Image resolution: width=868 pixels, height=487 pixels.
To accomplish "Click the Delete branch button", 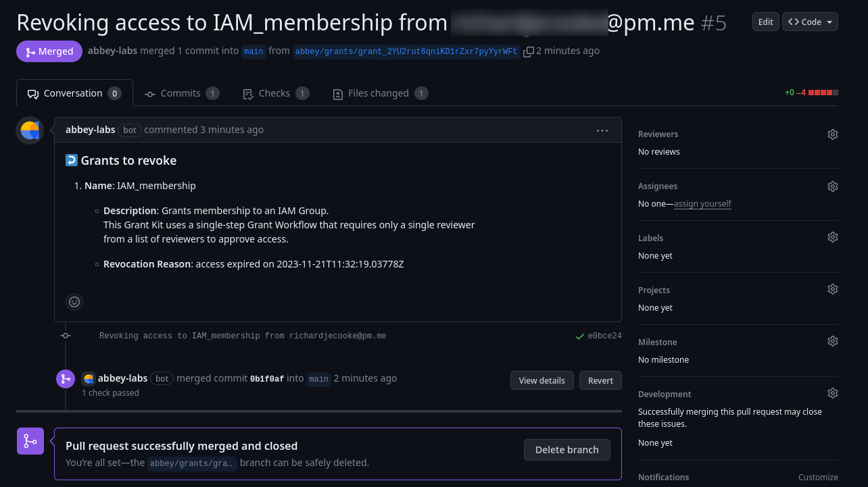I will click(567, 450).
